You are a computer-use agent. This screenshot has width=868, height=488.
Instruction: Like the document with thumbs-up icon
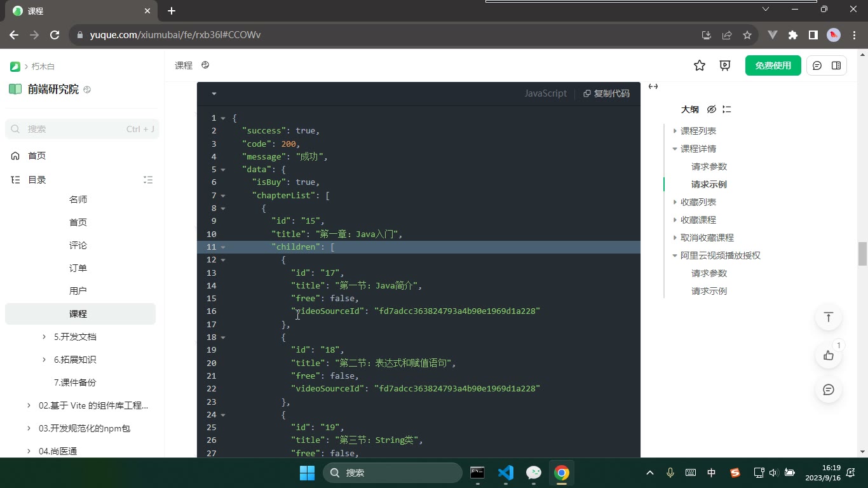tap(829, 355)
